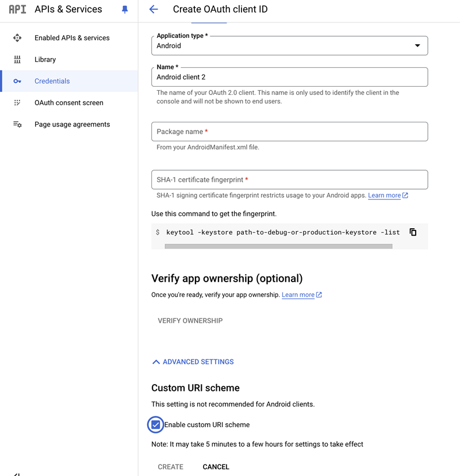
Task: Open the Application type dropdown
Action: point(289,45)
